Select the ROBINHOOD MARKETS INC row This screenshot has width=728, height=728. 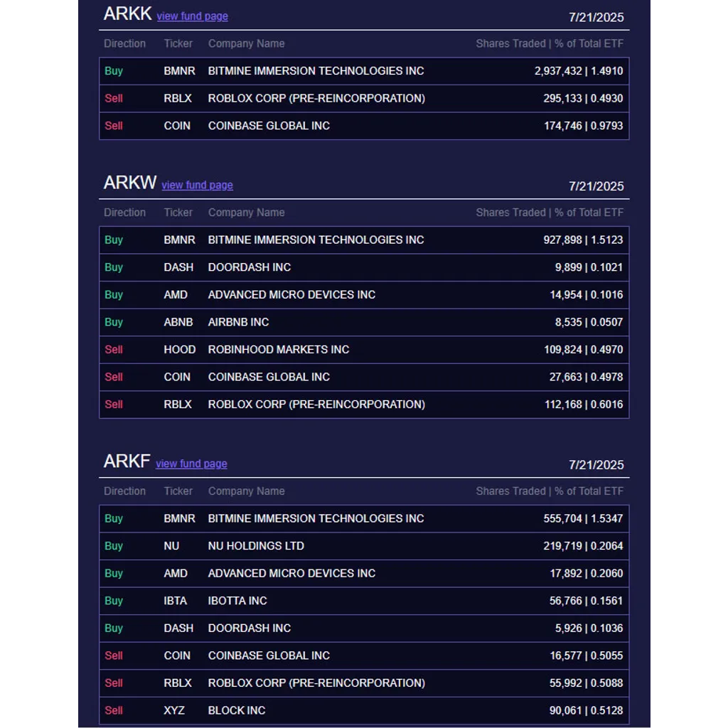pos(364,350)
